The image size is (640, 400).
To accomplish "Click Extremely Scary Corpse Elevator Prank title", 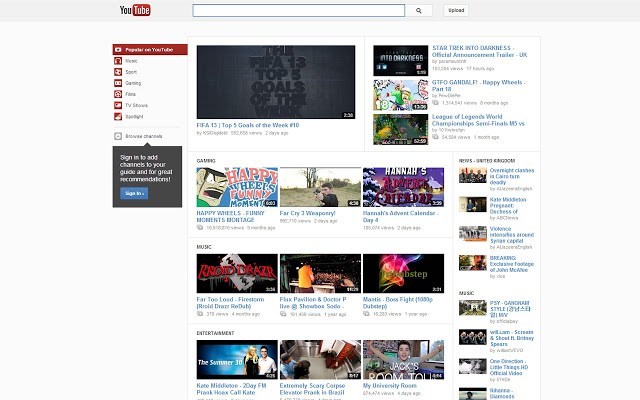I will [312, 389].
